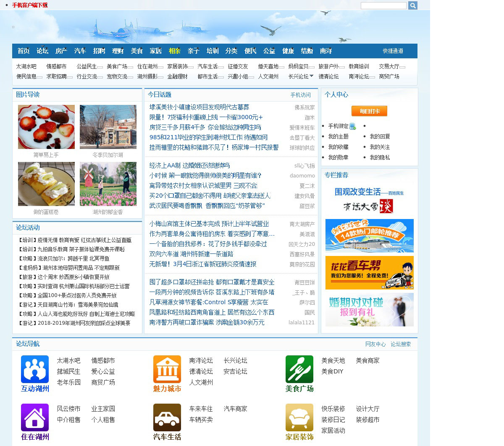Open 相亲 in the main navigation bar
Image resolution: width=504 pixels, height=446 pixels.
pos(174,51)
